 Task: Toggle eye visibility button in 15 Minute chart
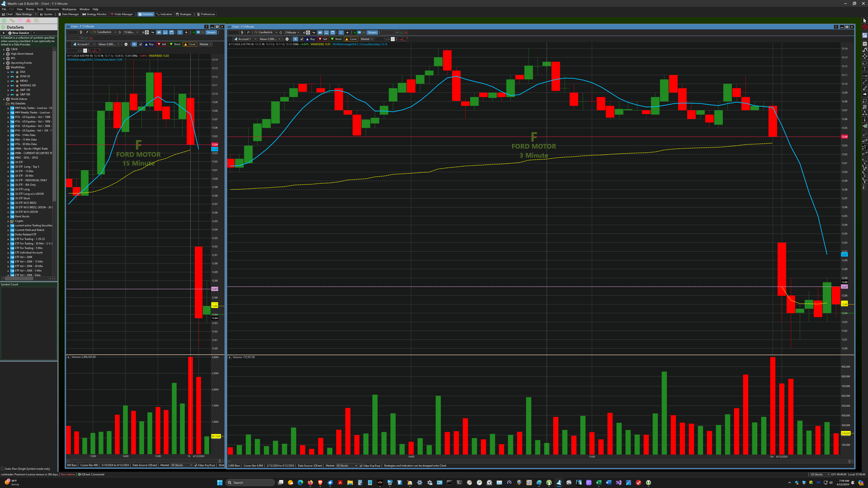(134, 44)
